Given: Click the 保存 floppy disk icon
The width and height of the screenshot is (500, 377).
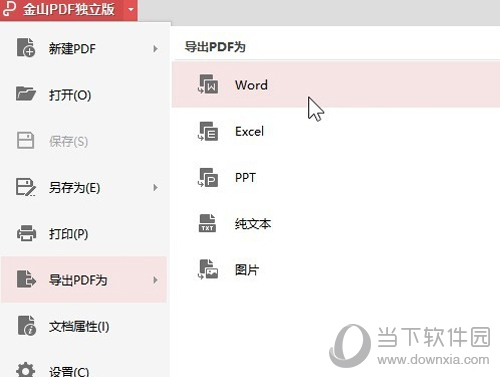Looking at the screenshot, I should pyautogui.click(x=25, y=140).
